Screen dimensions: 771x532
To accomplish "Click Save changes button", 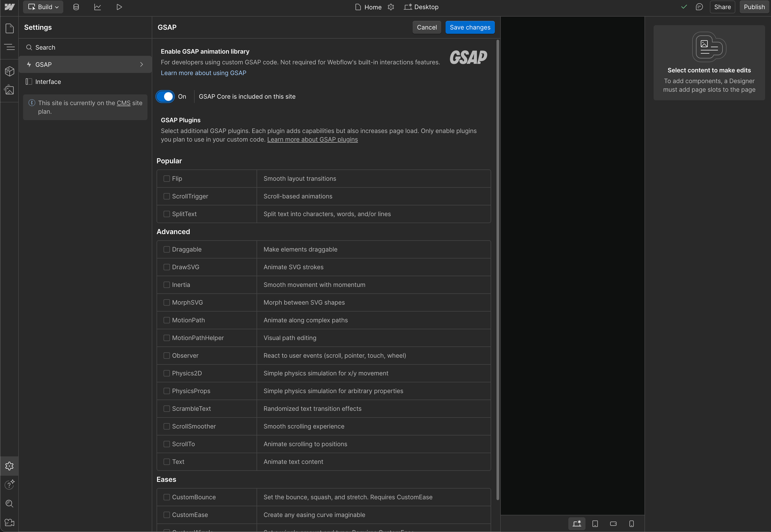I will tap(470, 27).
